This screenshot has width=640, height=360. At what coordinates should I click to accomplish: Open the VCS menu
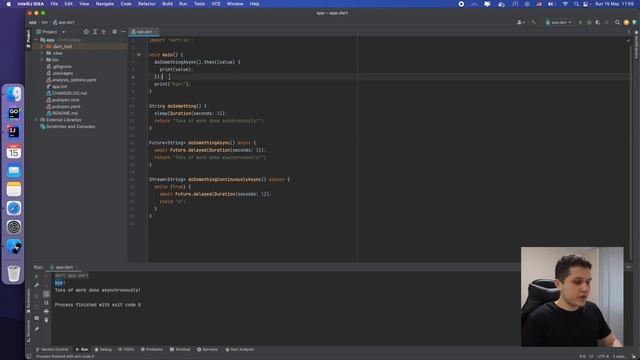click(216, 4)
